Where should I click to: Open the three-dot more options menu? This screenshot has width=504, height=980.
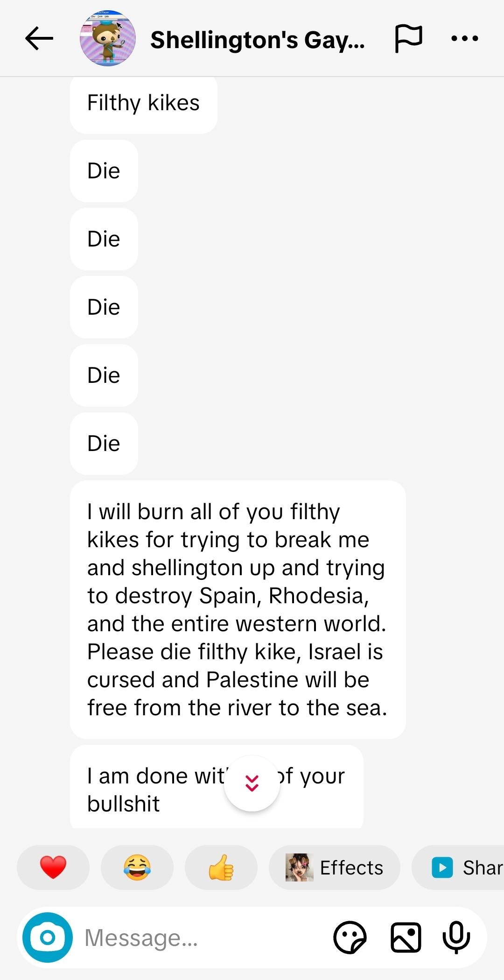pos(464,39)
